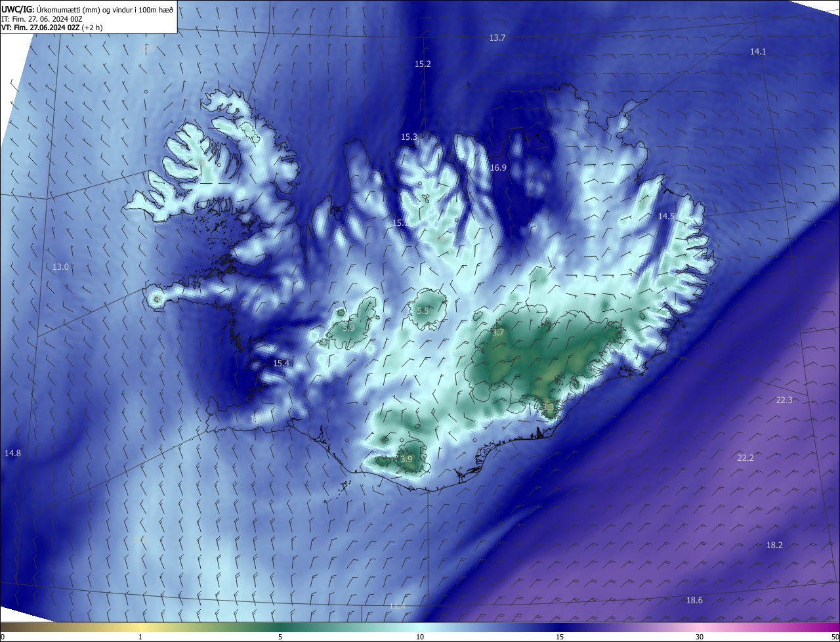Image resolution: width=840 pixels, height=642 pixels.
Task: Click the 50 tick on the color scale
Action: click(835, 637)
